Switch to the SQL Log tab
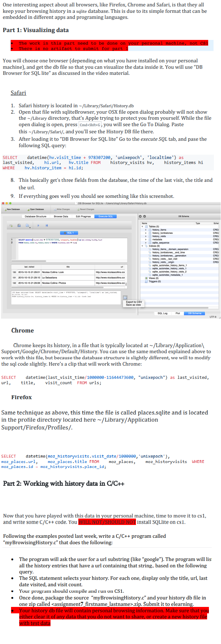Image resolution: width=221 pixels, height=644 pixels. pyautogui.click(x=163, y=313)
